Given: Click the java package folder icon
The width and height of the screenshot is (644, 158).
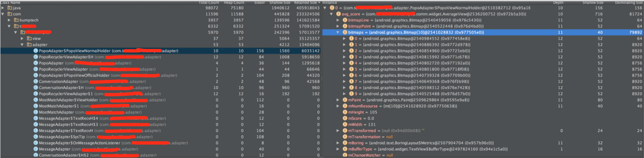Looking at the screenshot, I should click(x=10, y=8).
